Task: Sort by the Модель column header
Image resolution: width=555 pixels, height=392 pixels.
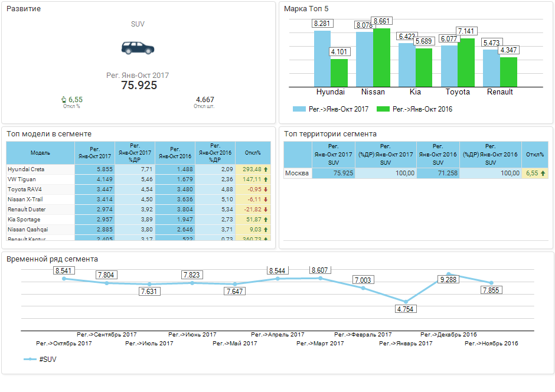Action: click(40, 153)
